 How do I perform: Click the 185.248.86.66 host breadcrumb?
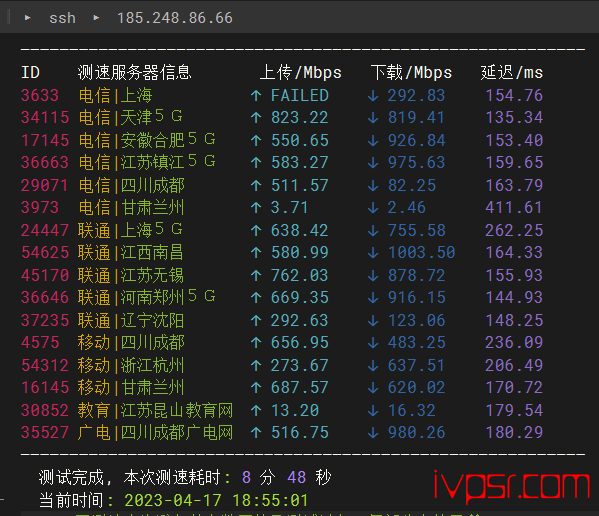(x=175, y=18)
